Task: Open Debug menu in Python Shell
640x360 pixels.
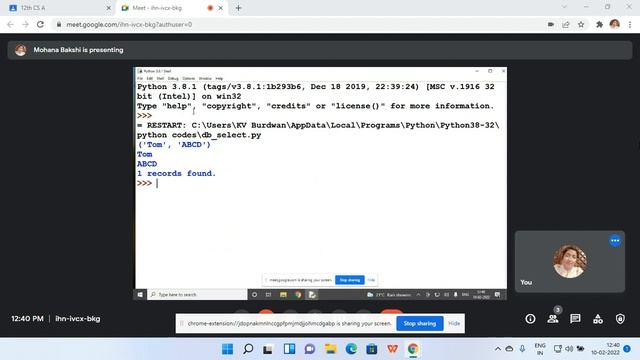Action: 173,78
